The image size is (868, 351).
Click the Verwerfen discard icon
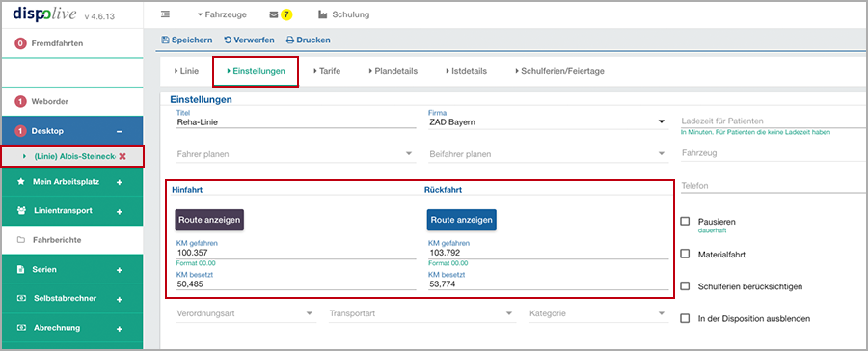[x=228, y=40]
